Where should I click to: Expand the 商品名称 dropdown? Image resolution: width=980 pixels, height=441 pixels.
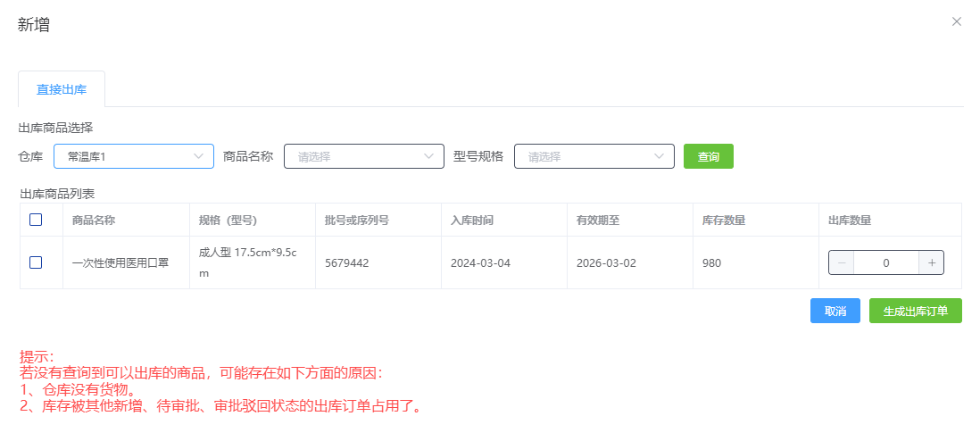click(363, 156)
